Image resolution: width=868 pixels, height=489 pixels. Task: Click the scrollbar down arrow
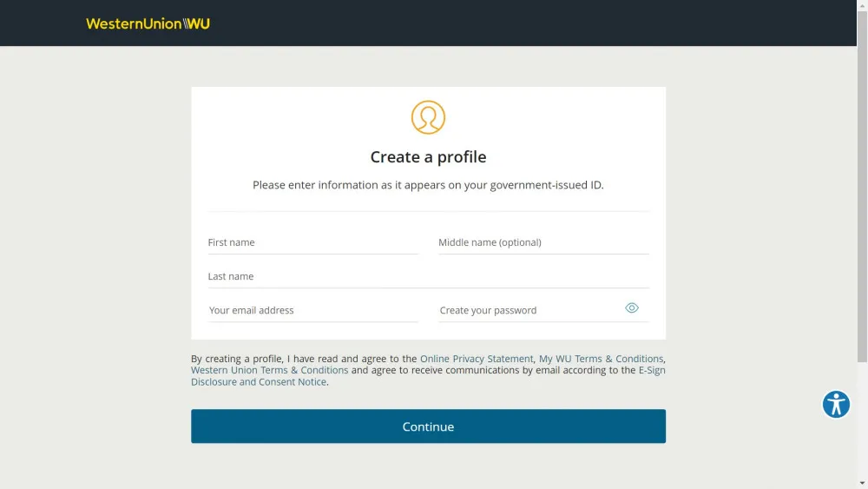(863, 484)
